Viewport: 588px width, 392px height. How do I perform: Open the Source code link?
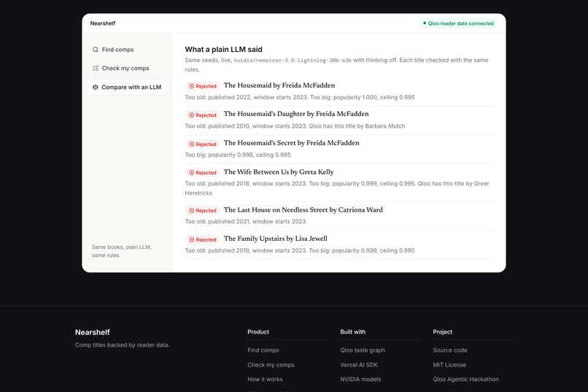tap(450, 350)
